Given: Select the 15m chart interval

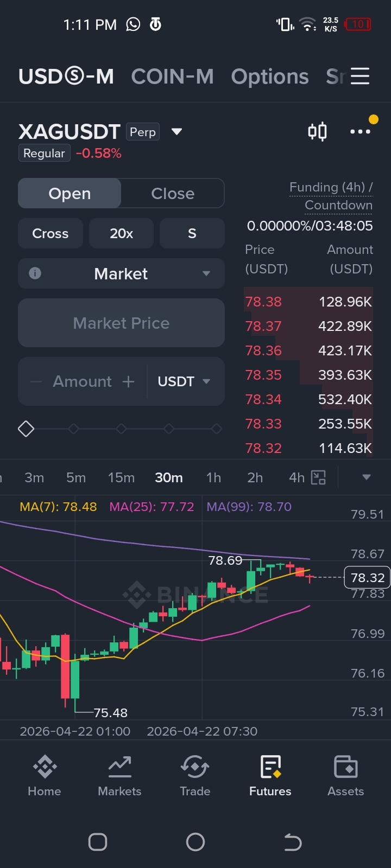Looking at the screenshot, I should (x=121, y=477).
